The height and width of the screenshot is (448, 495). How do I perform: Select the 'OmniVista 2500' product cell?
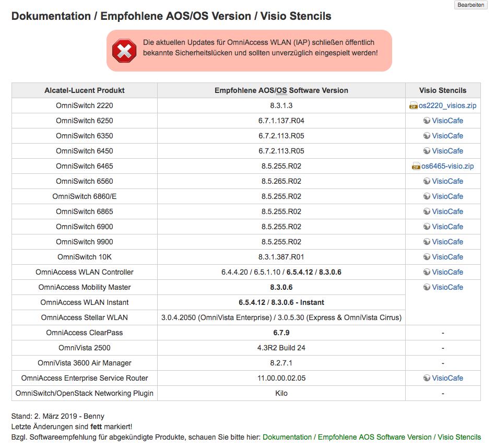[84, 348]
